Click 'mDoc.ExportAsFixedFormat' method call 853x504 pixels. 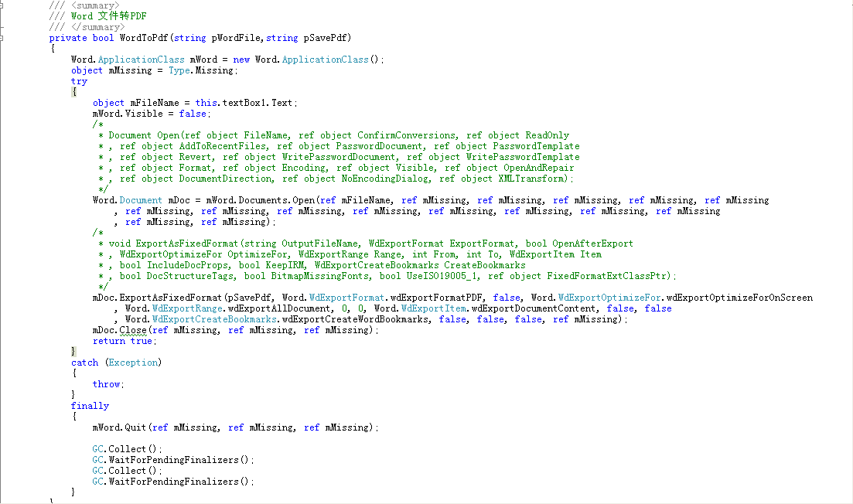click(x=157, y=298)
